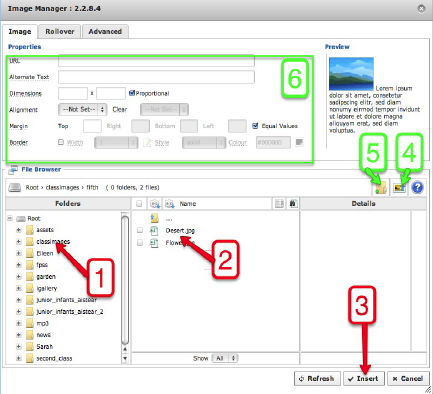
Task: Open the border colour picker icon
Action: [x=299, y=142]
